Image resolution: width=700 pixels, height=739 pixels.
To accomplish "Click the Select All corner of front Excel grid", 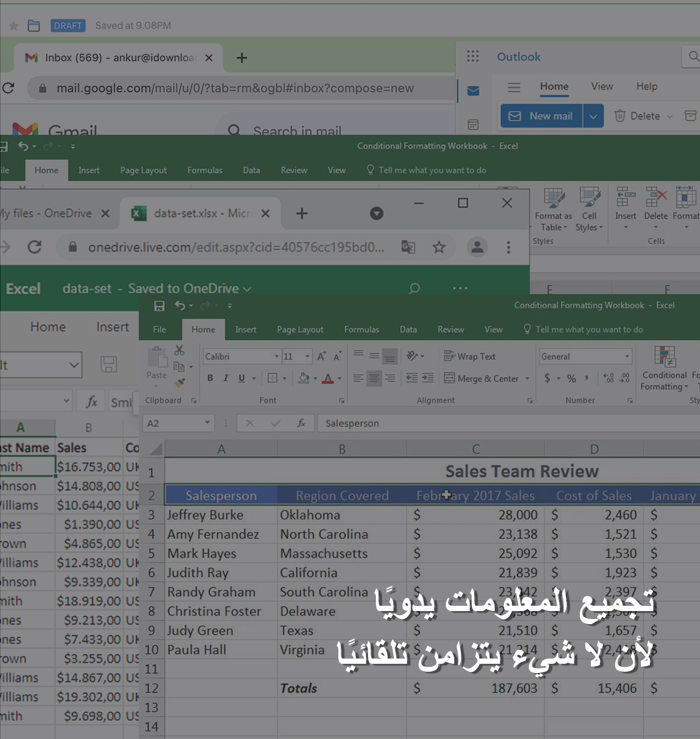I will 155,450.
